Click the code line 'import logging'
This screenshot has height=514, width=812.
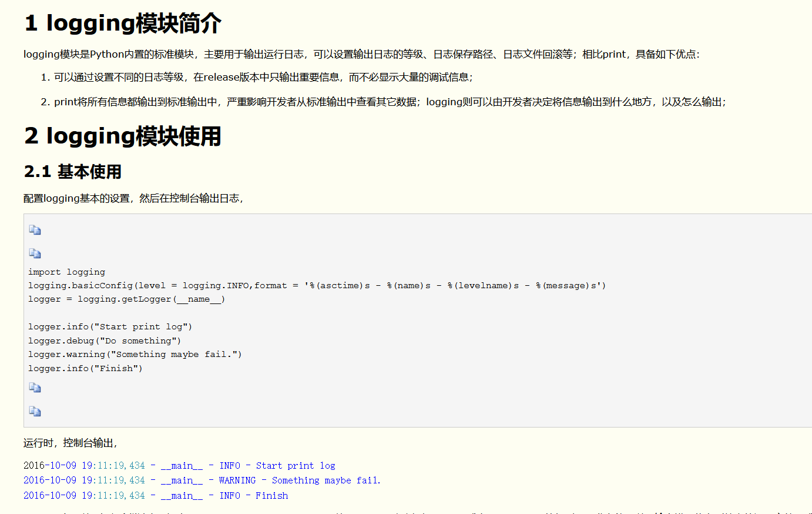point(67,272)
